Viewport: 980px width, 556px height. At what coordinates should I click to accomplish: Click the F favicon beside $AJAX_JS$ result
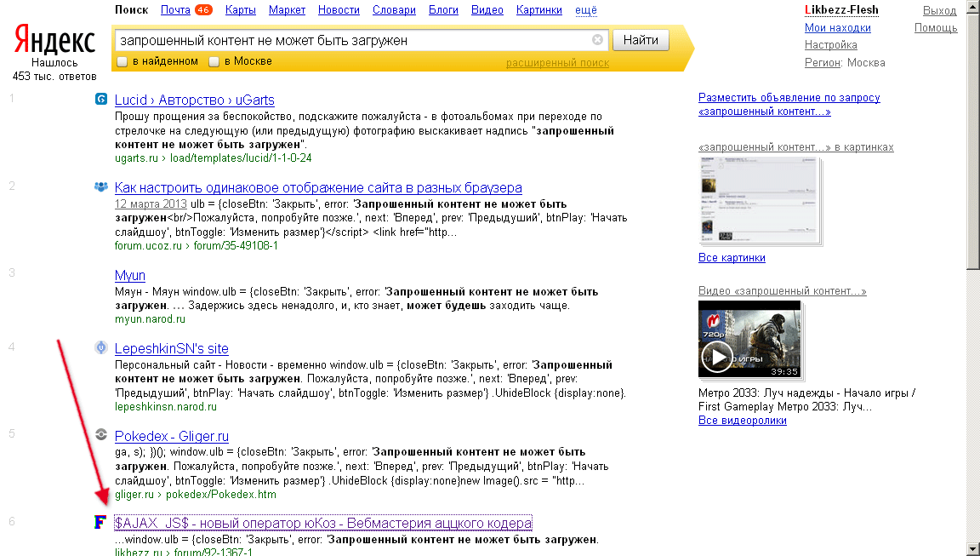point(100,522)
